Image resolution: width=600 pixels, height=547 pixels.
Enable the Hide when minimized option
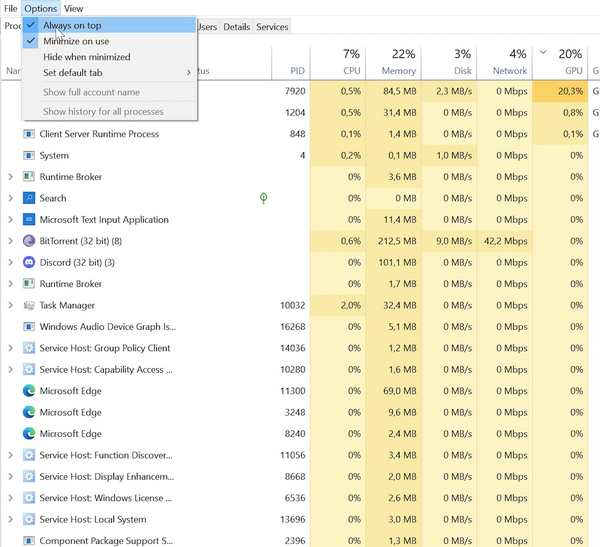86,57
